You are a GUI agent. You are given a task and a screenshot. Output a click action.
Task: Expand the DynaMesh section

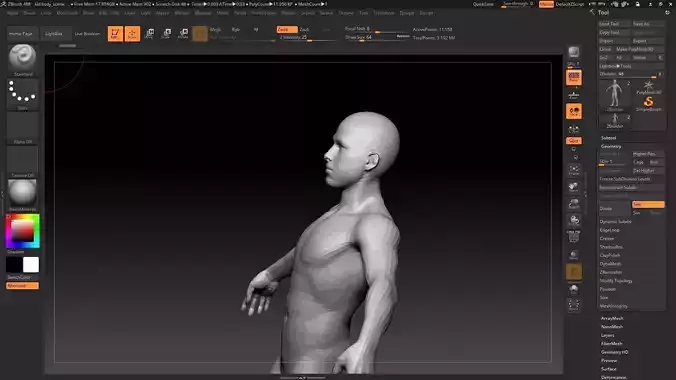pyautogui.click(x=610, y=264)
